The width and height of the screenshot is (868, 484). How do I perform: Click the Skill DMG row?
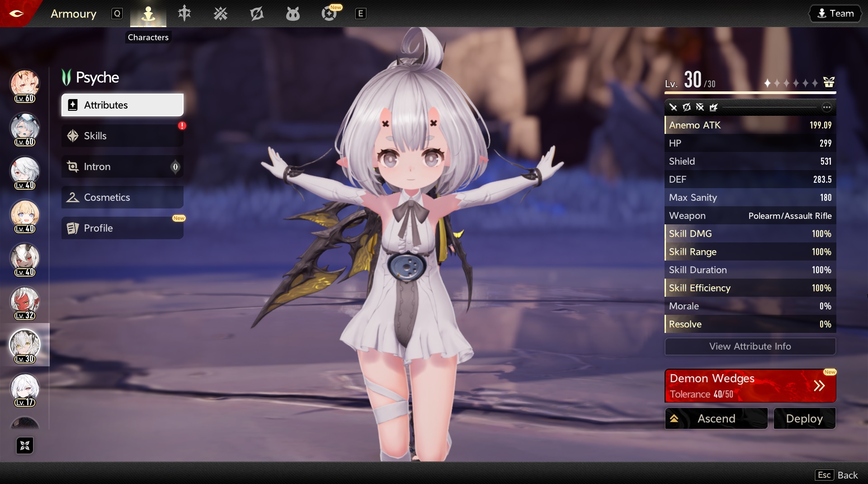(x=750, y=233)
